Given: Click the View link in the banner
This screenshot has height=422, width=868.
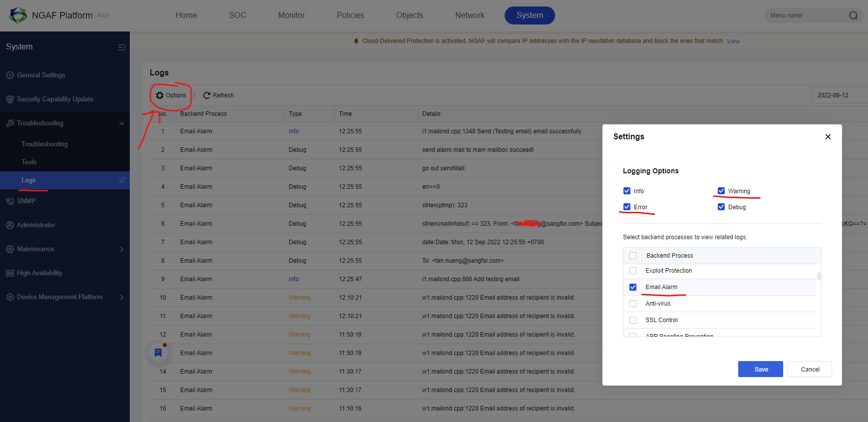Looking at the screenshot, I should pyautogui.click(x=733, y=41).
